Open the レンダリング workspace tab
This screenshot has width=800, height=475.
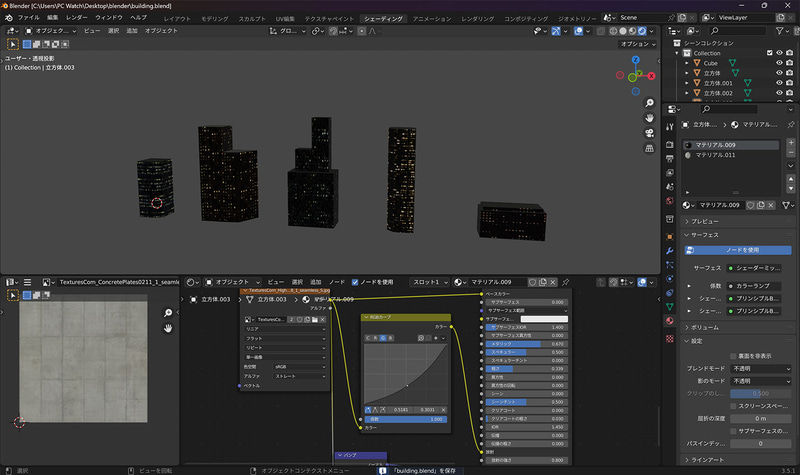tap(477, 18)
